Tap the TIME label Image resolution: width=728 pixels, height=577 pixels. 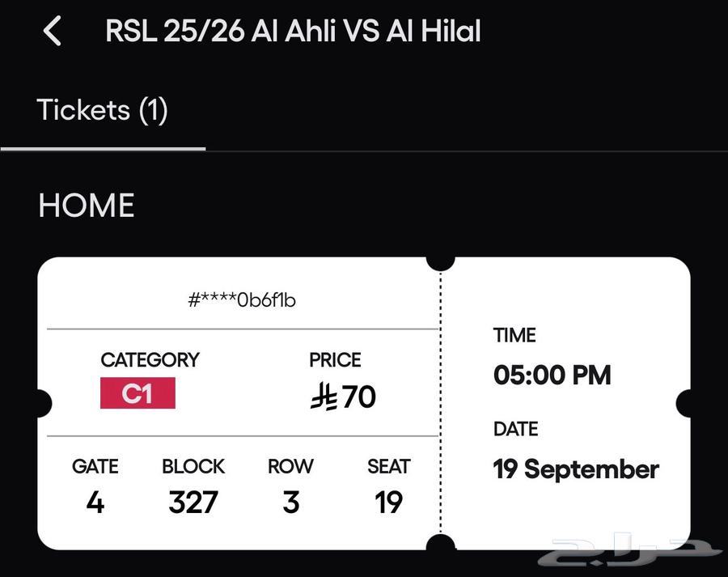click(x=514, y=335)
